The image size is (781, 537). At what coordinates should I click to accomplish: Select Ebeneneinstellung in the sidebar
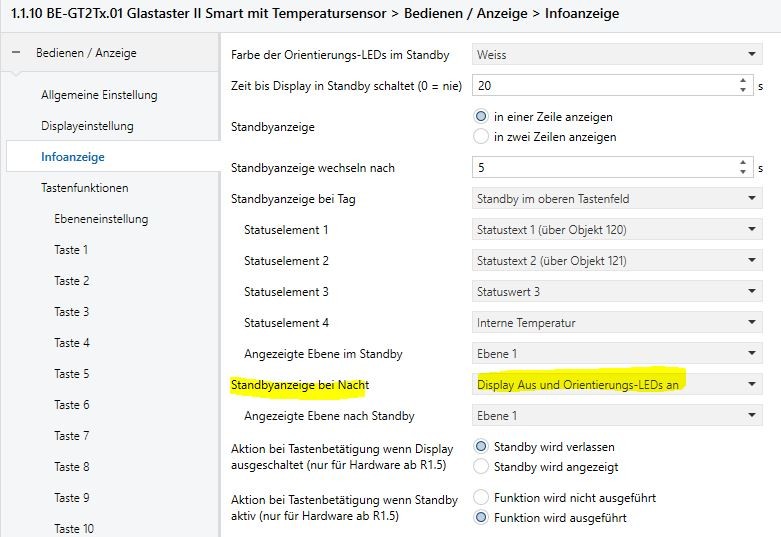coord(101,219)
